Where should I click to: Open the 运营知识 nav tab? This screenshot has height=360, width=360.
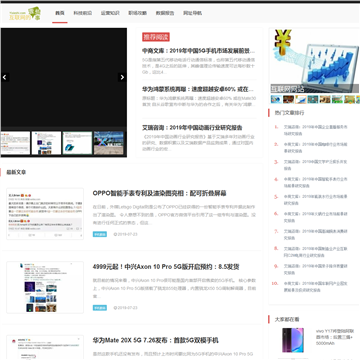coord(110,13)
